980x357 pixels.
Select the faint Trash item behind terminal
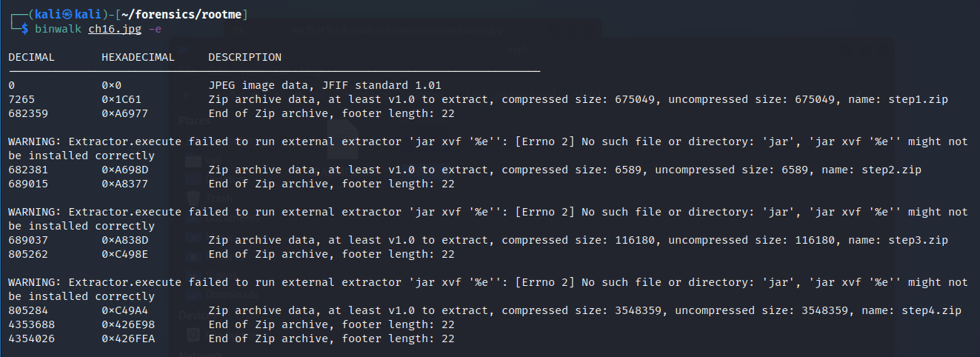tap(219, 198)
